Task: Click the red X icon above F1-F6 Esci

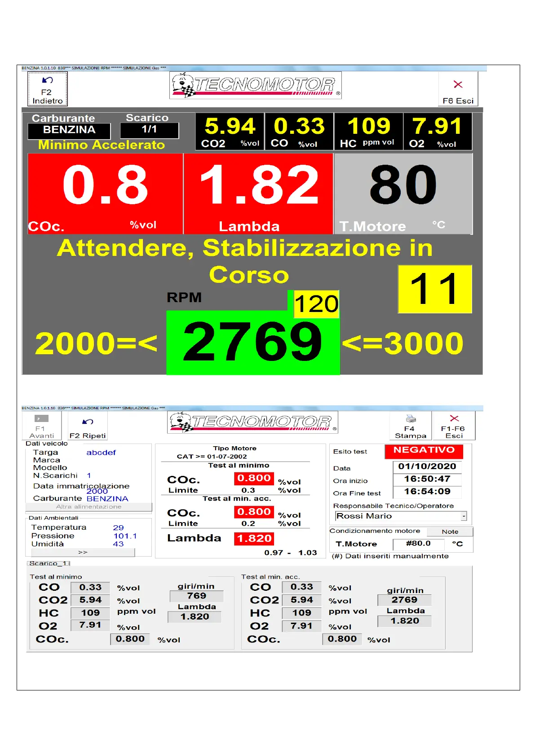Action: 454,418
